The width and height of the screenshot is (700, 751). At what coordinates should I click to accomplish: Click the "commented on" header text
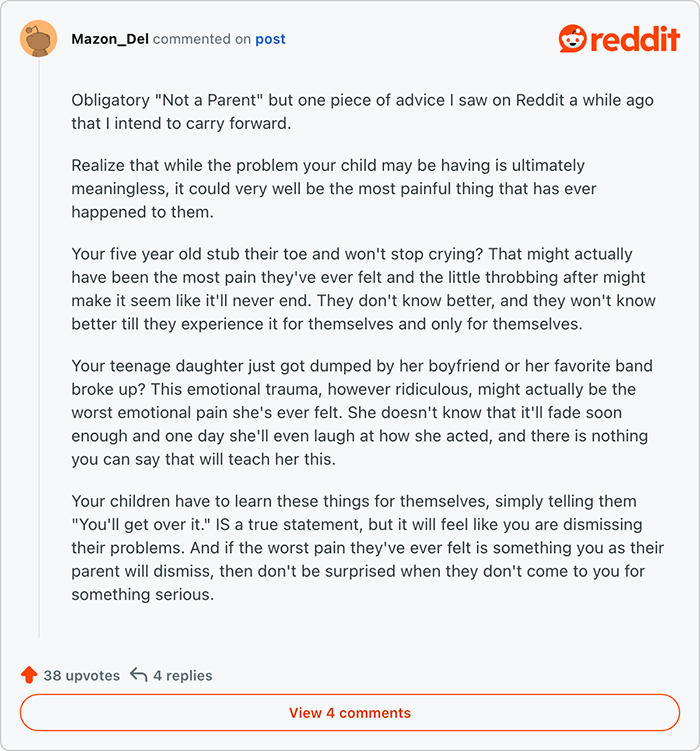202,39
